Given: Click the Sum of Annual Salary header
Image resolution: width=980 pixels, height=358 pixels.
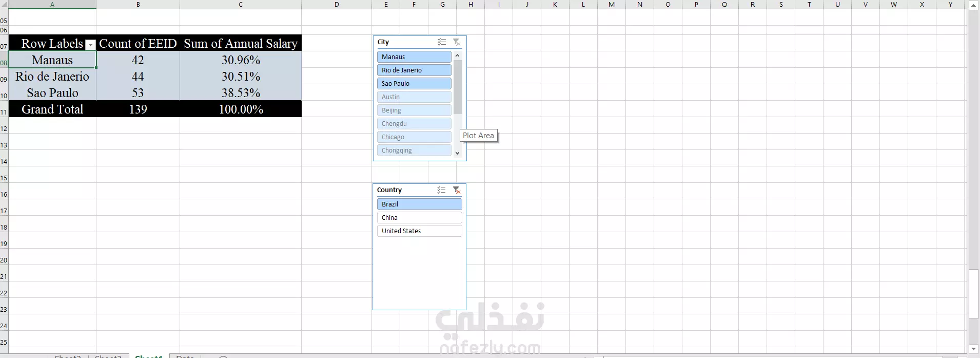Looking at the screenshot, I should (241, 43).
